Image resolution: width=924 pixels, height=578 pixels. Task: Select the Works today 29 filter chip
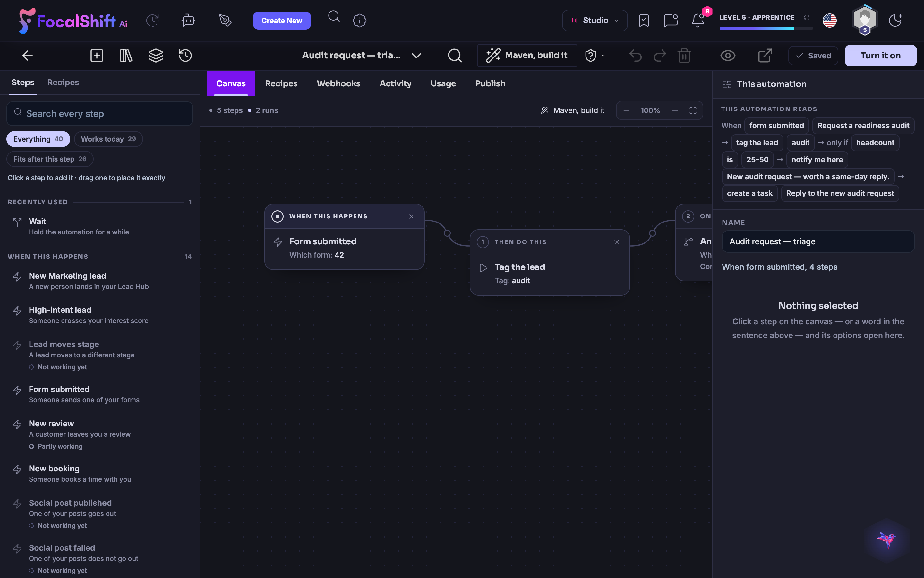coord(108,139)
